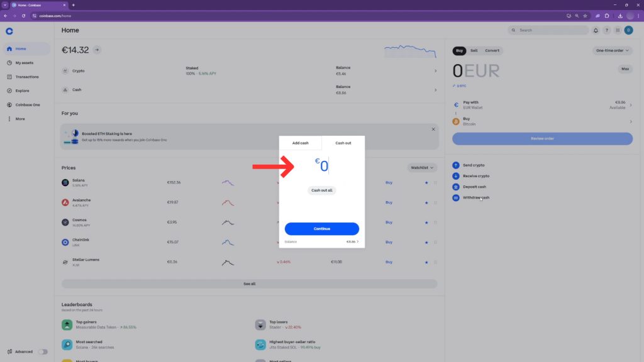Expand the Pay with EUR Wallet chevron
The height and width of the screenshot is (362, 644).
pos(631,105)
